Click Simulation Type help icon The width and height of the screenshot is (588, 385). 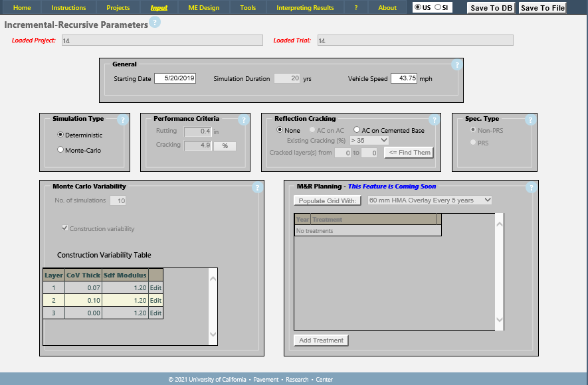tap(122, 120)
